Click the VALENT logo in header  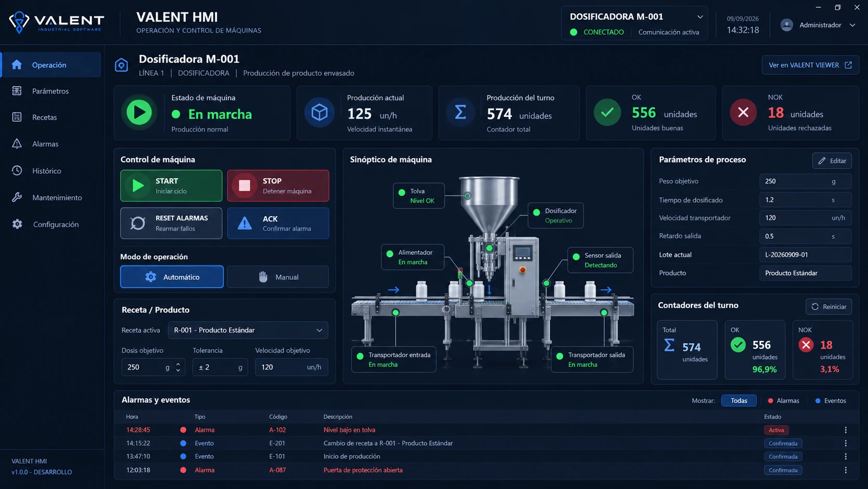click(x=56, y=22)
